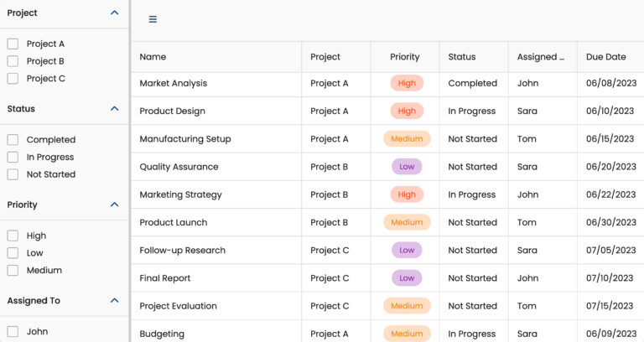The image size is (644, 342).
Task: Select the In Progress status checkbox
Action: tap(13, 158)
